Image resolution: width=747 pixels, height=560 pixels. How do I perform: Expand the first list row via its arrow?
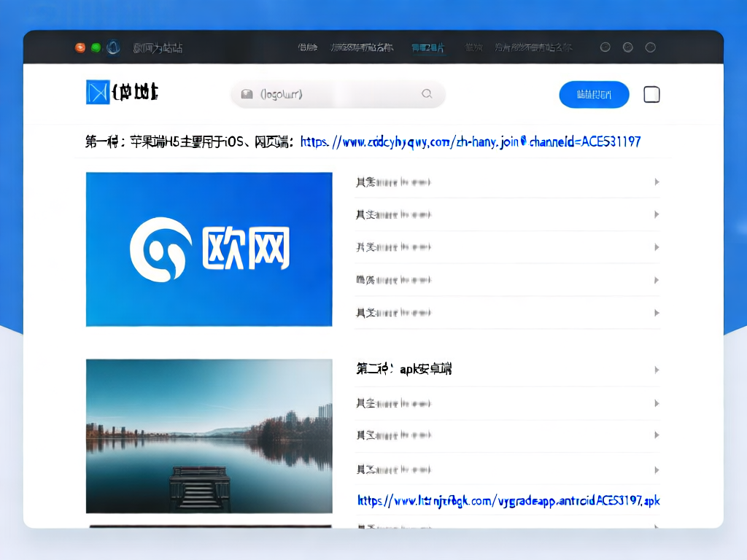tap(656, 182)
